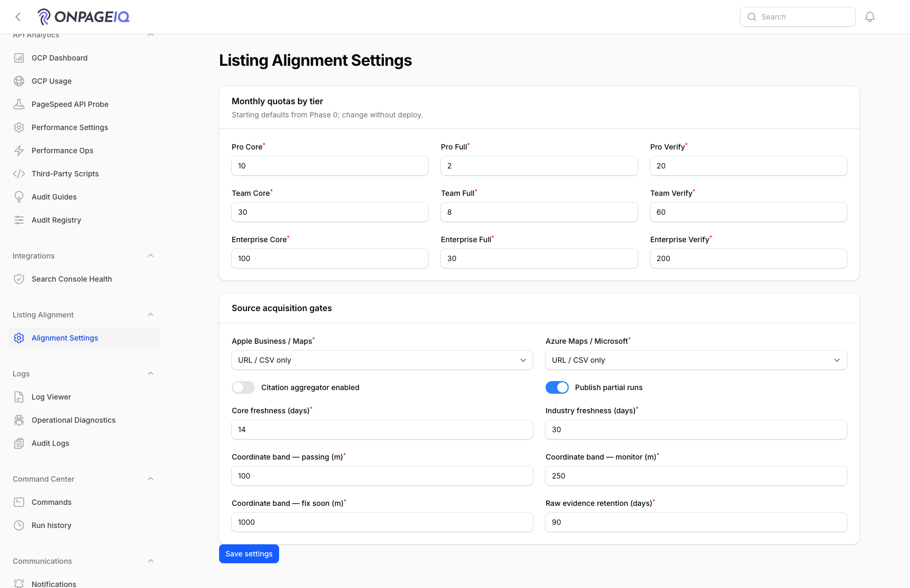Click the PageSpeed API Probe flask icon
Image resolution: width=910 pixels, height=588 pixels.
point(19,104)
